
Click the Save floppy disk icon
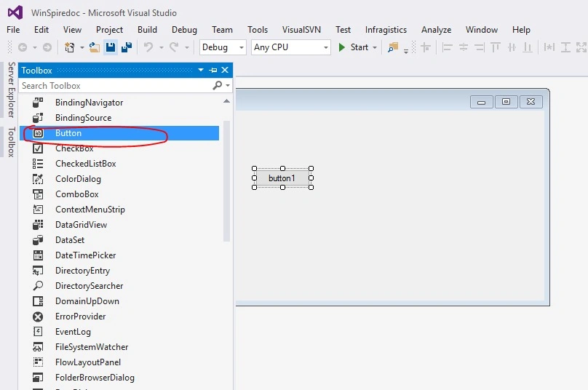pyautogui.click(x=111, y=47)
